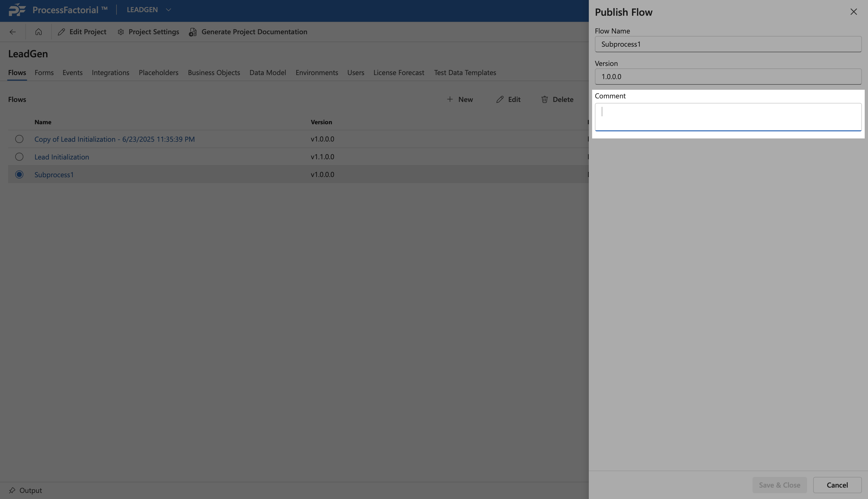868x499 pixels.
Task: Click the back arrow icon
Action: (x=13, y=32)
